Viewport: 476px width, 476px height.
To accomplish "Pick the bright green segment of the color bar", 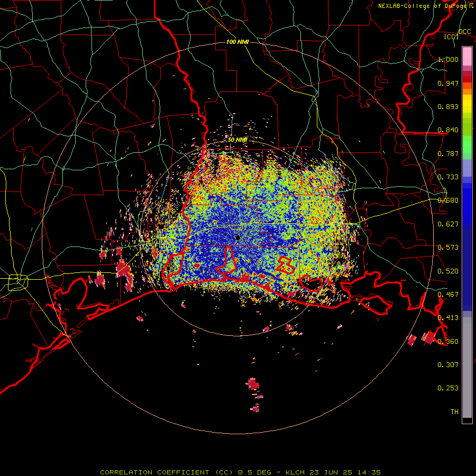I will (x=467, y=144).
